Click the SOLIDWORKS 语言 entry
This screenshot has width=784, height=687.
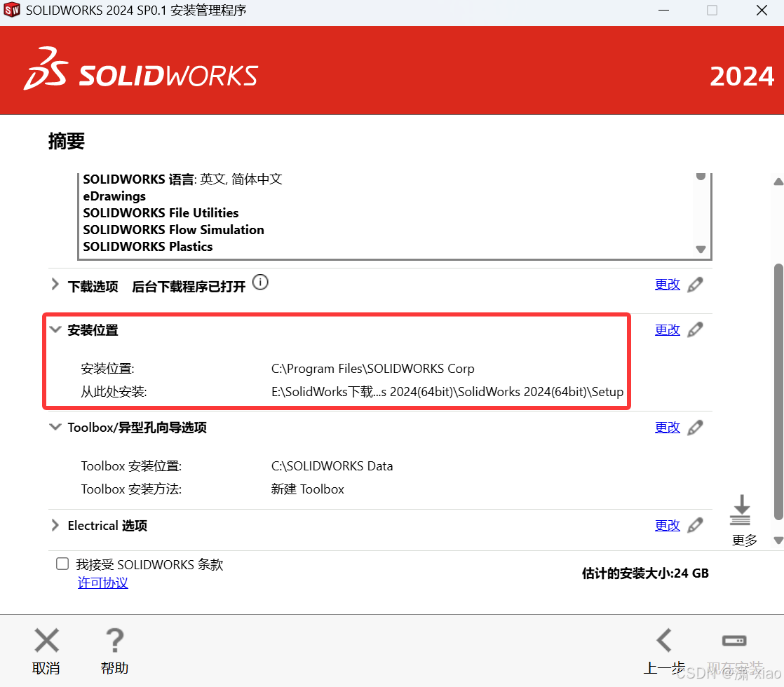click(182, 179)
